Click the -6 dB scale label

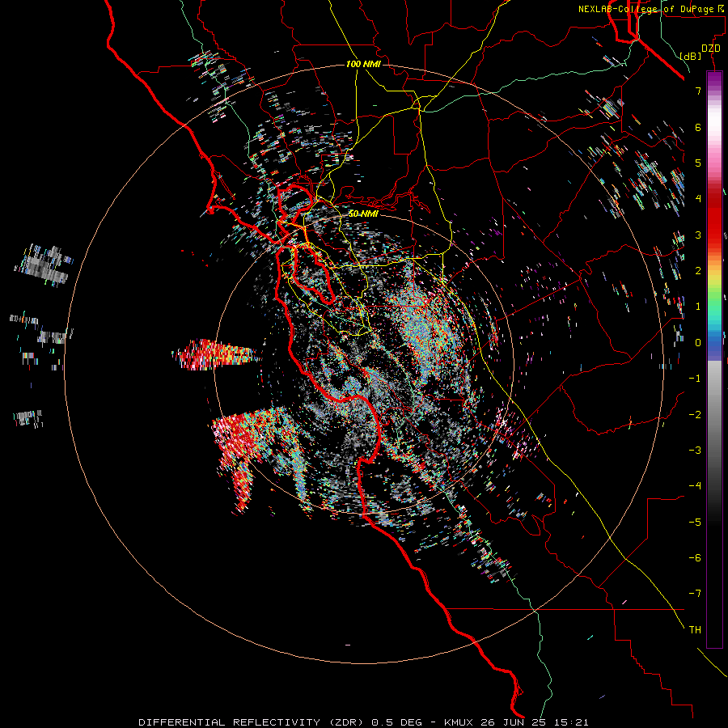tap(695, 558)
